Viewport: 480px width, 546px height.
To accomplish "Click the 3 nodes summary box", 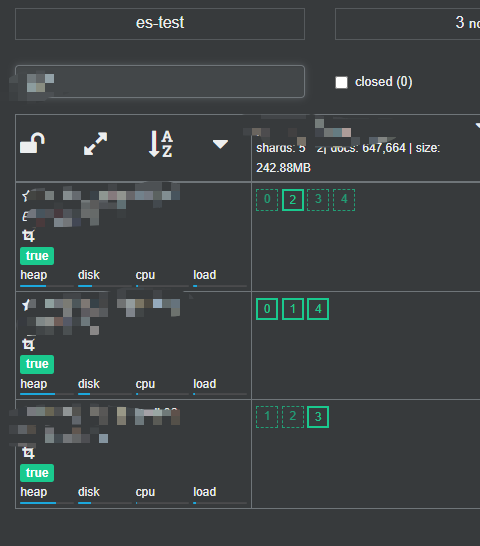I will click(408, 24).
